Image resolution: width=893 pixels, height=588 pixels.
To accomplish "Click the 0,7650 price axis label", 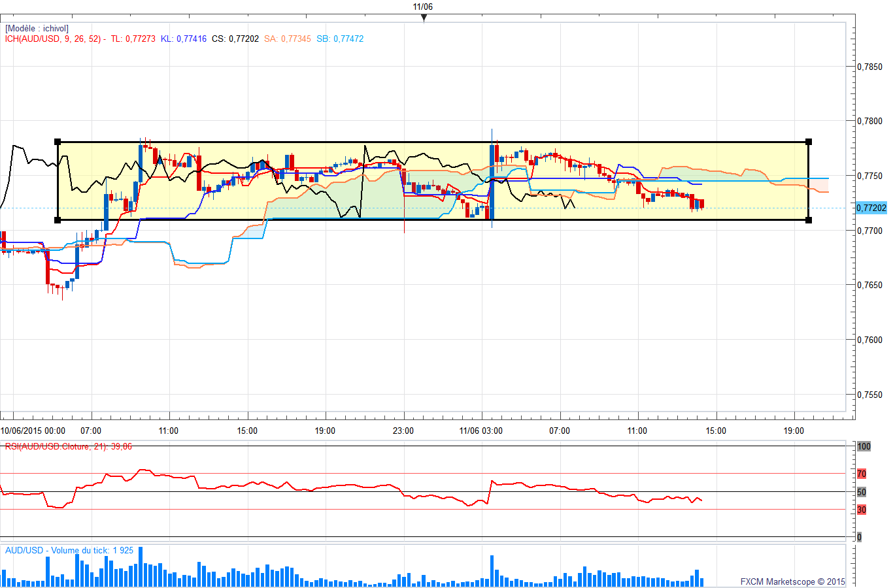I will pos(869,285).
